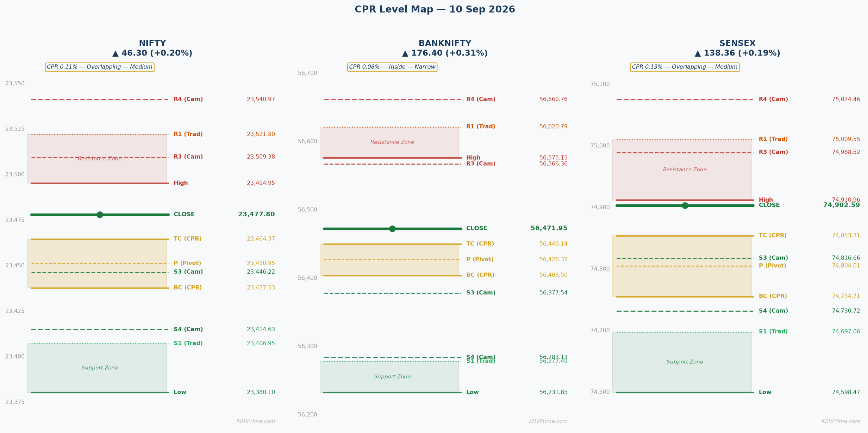The image size is (868, 433).
Task: Click NIFTY S3 (Cam) value 23,446.22
Action: pyautogui.click(x=261, y=272)
